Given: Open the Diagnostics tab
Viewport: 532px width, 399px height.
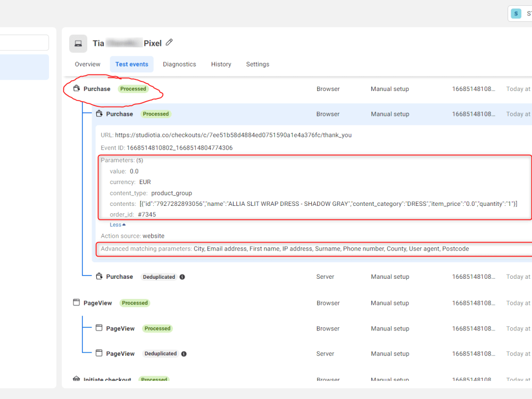Looking at the screenshot, I should click(179, 64).
